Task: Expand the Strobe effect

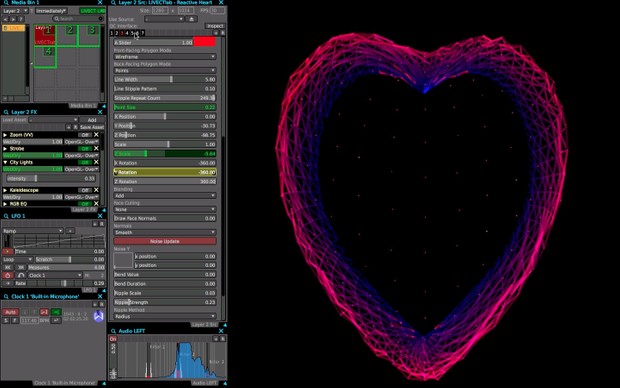Action: click(5, 149)
